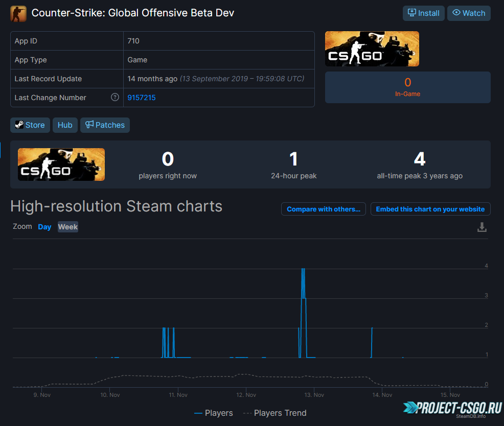Open the Hub button
Image resolution: width=504 pixels, height=426 pixels.
(65, 125)
